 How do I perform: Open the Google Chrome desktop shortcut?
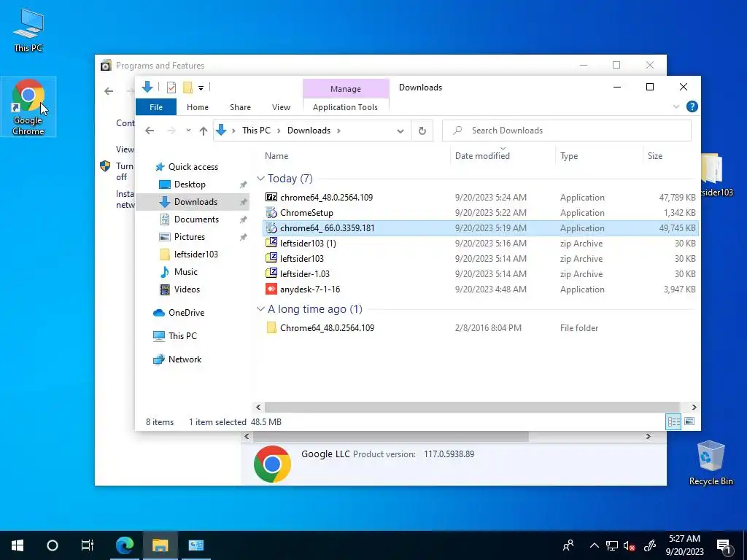tap(28, 107)
